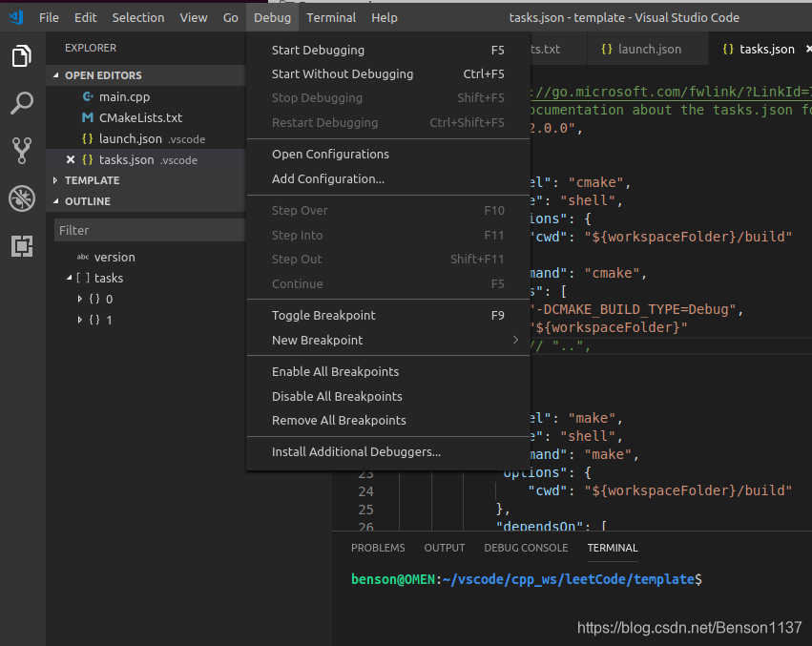The image size is (812, 646).
Task: Expand outline item 1
Action: point(79,320)
